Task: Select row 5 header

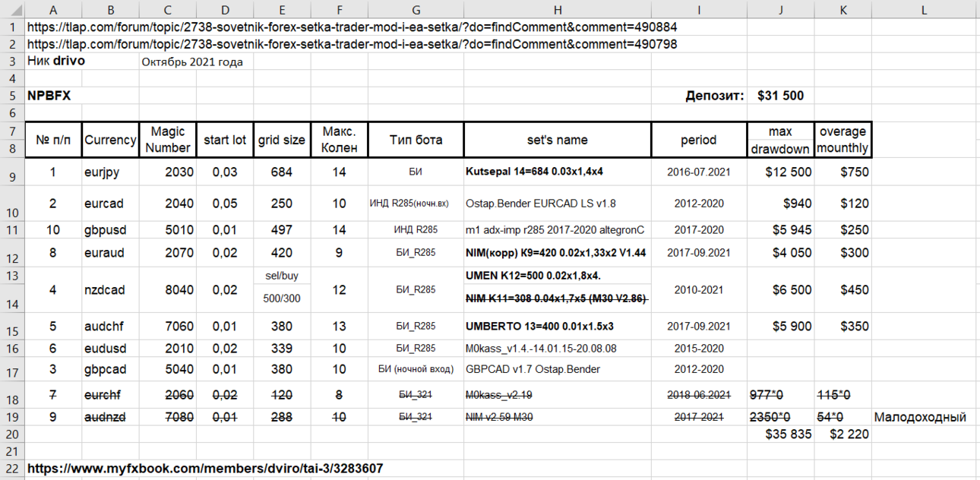Action: (x=12, y=96)
